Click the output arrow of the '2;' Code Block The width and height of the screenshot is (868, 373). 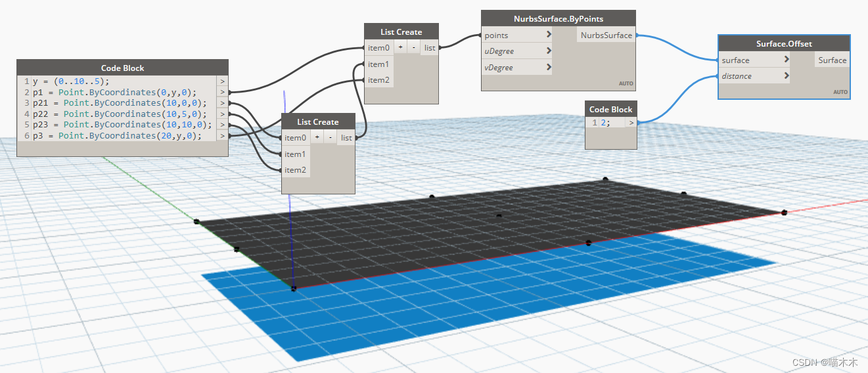[x=631, y=123]
